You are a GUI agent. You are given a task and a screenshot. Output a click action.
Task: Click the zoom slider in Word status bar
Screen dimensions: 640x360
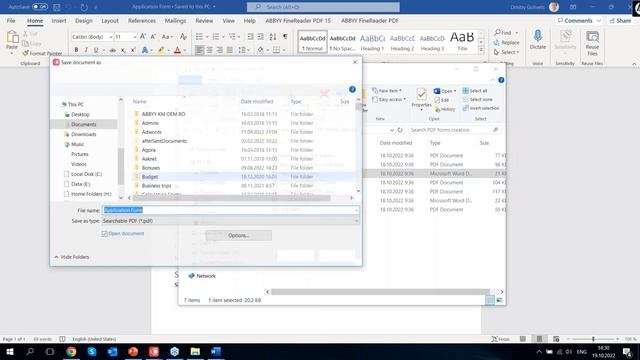click(593, 339)
